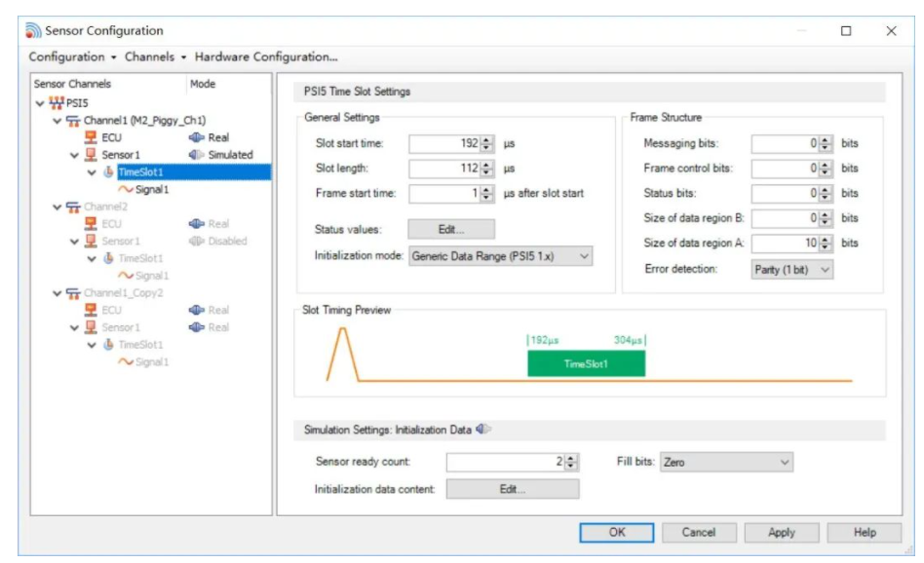Image resolution: width=924 pixels, height=563 pixels.
Task: Click the Apply button
Action: tap(782, 533)
